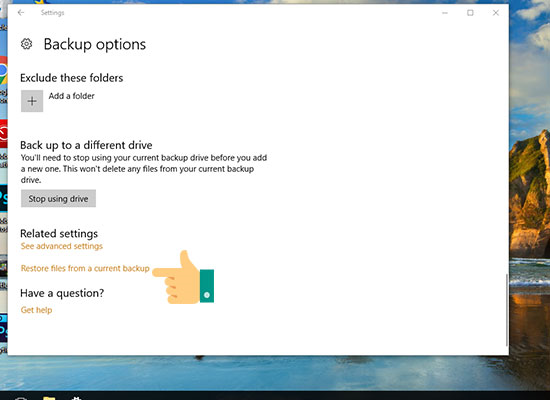Click the paragraph starting 'You'll need to stop'
Viewport: 550px width, 400px height.
144,169
